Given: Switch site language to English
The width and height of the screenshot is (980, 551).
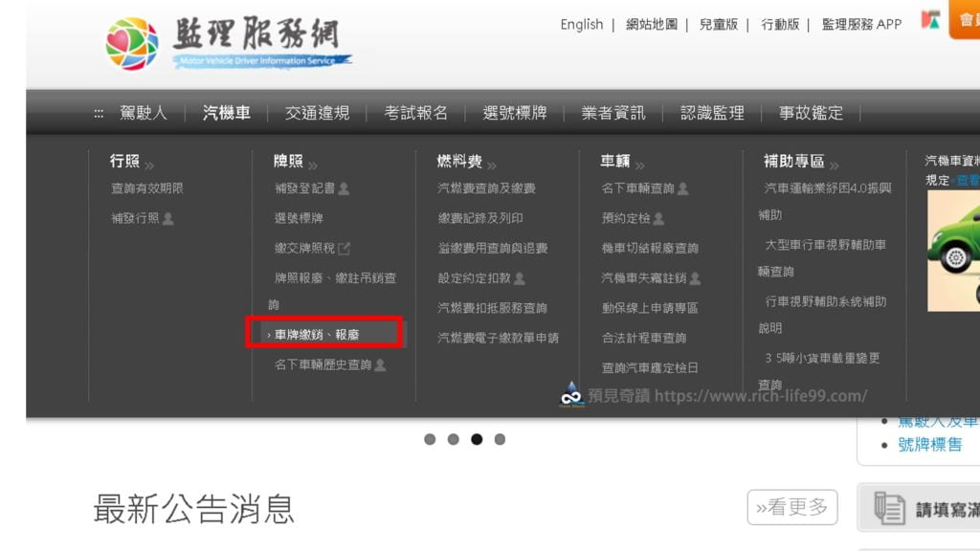Looking at the screenshot, I should tap(581, 24).
